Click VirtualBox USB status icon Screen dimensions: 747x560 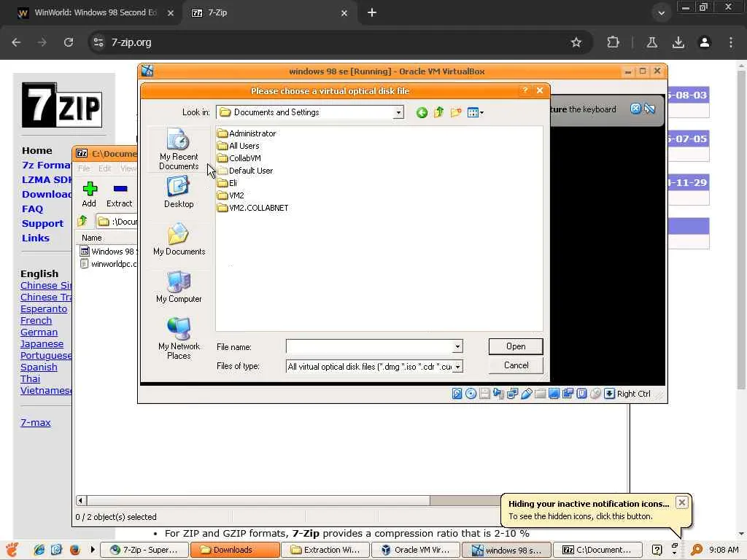(527, 393)
